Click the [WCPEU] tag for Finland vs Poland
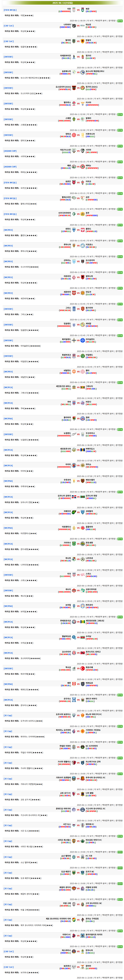 [8, 230]
